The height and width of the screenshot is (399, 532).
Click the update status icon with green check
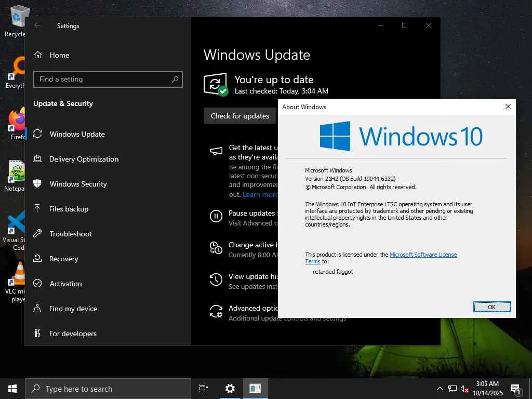click(x=216, y=85)
